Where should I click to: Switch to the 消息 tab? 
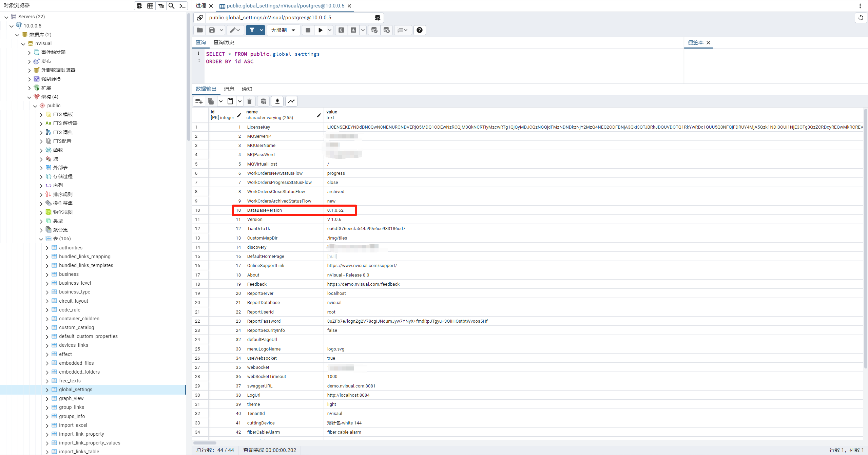229,89
